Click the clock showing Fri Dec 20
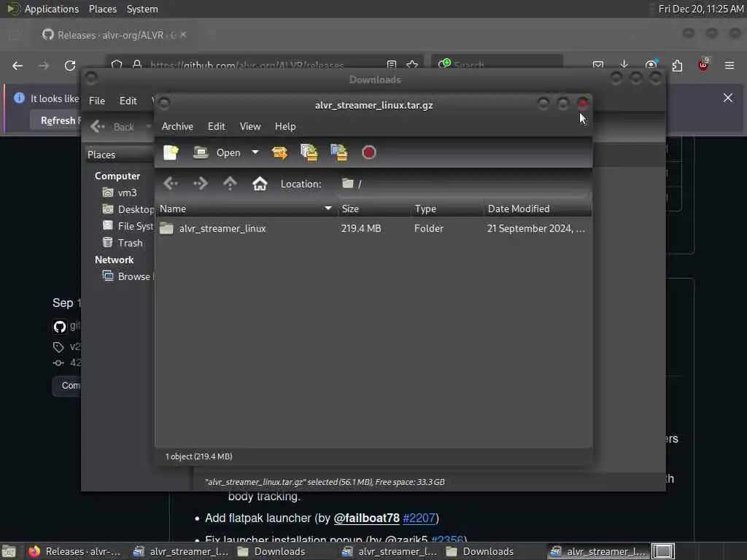747x560 pixels. [x=700, y=9]
